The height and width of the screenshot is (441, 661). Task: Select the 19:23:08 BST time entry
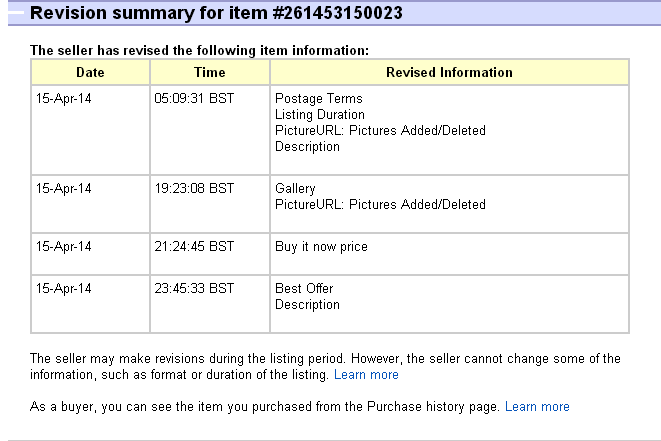194,189
